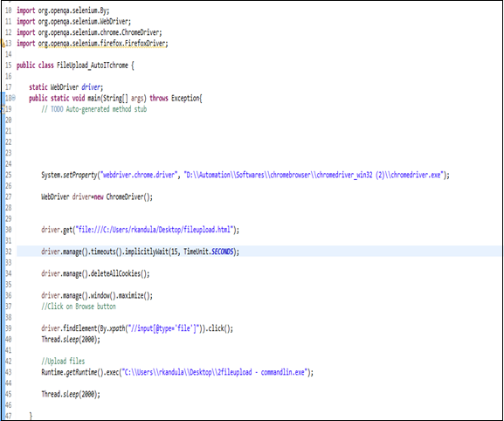
Task: Click the static WebDriver driver field declaration
Action: 66,87
